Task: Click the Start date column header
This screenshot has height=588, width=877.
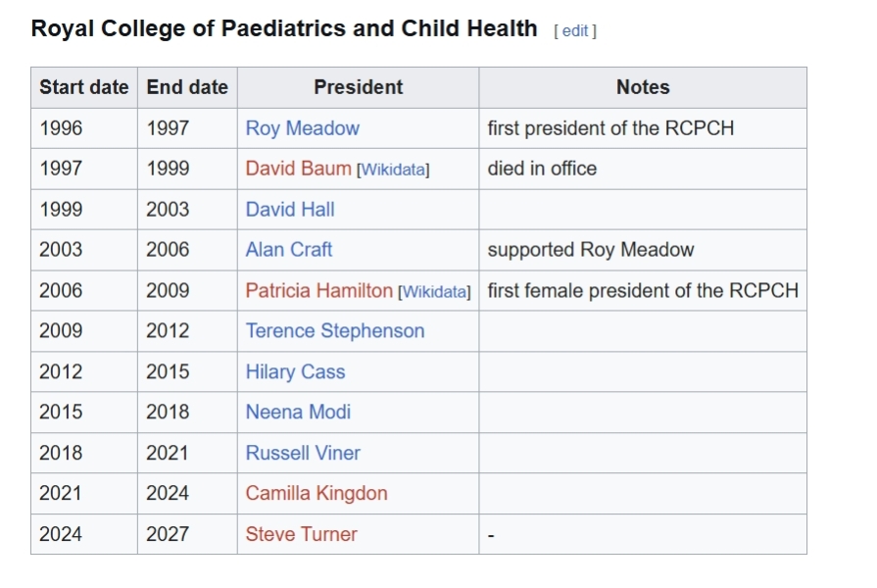Action: pos(84,87)
